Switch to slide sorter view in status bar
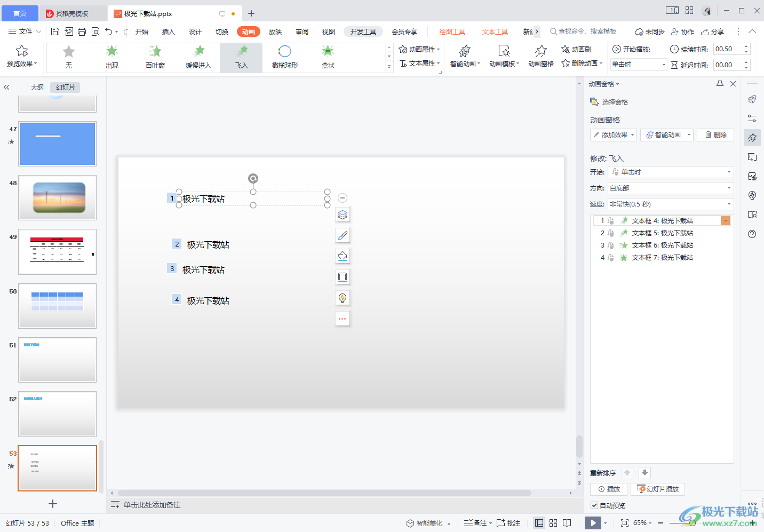Image resolution: width=764 pixels, height=532 pixels. pos(553,523)
